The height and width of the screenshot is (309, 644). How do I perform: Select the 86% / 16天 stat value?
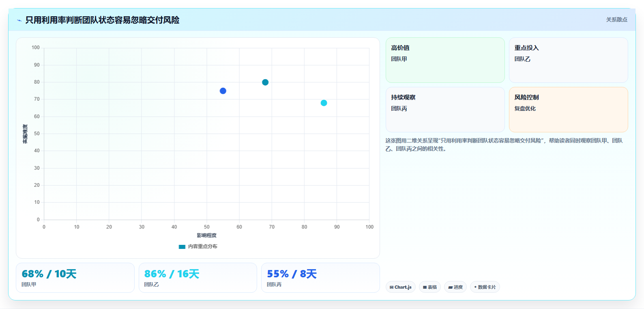pos(172,274)
